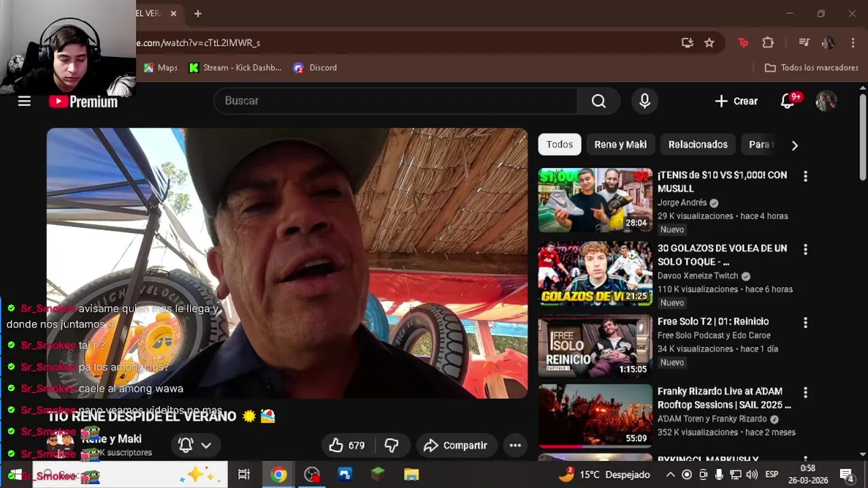Open Franky Rizardo Live at ADAM title

pos(724,398)
